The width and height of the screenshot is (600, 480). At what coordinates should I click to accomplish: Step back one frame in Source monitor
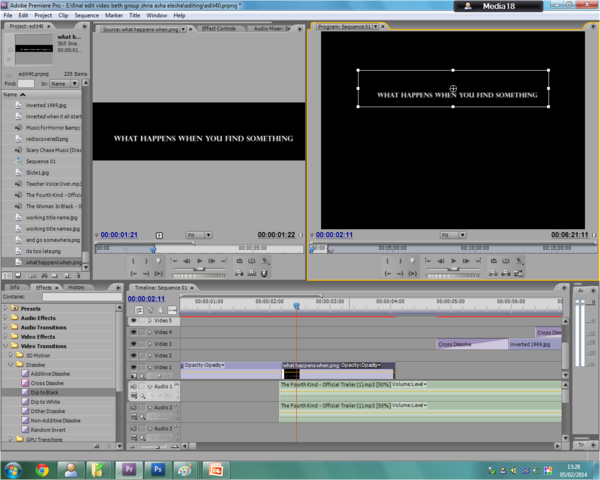coord(186,261)
